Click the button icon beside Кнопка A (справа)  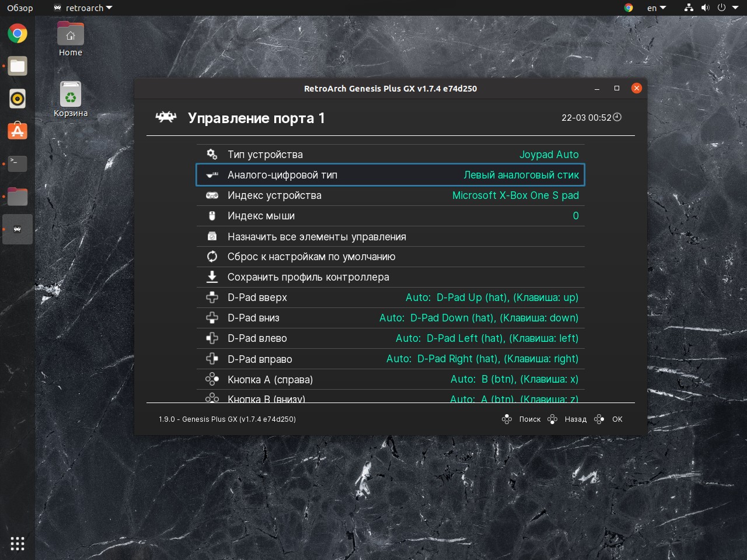(x=212, y=379)
